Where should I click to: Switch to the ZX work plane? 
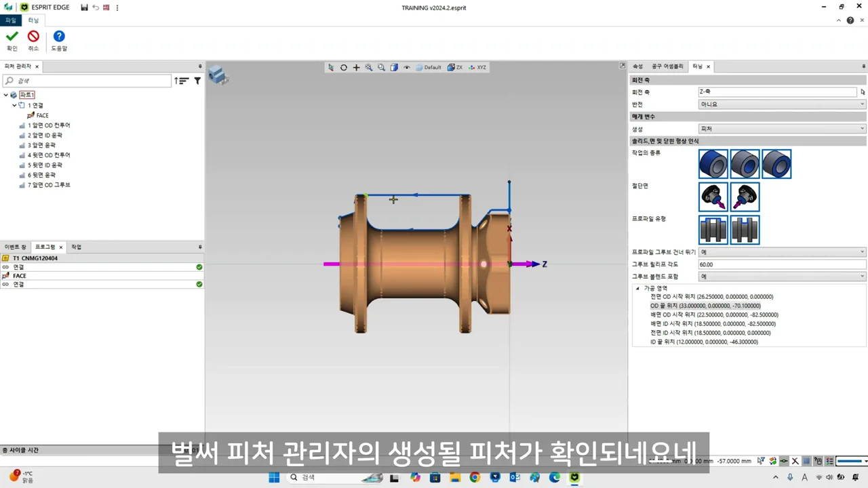[x=455, y=67]
